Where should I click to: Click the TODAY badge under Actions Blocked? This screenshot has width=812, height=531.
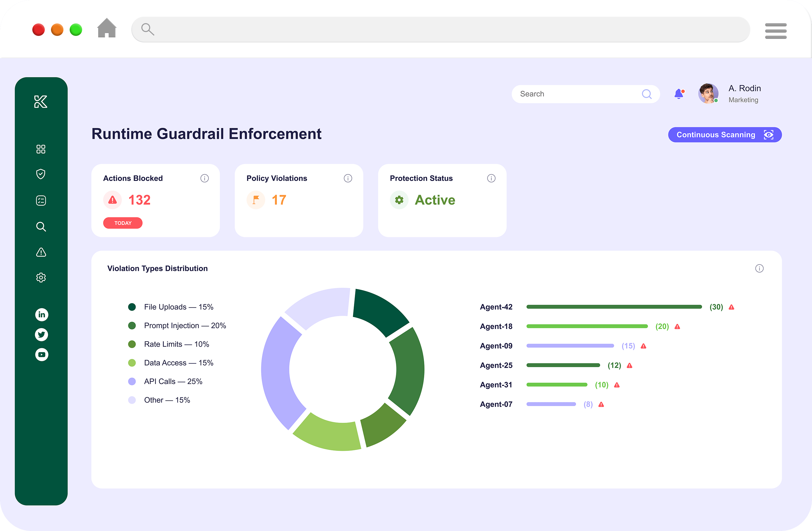(123, 223)
